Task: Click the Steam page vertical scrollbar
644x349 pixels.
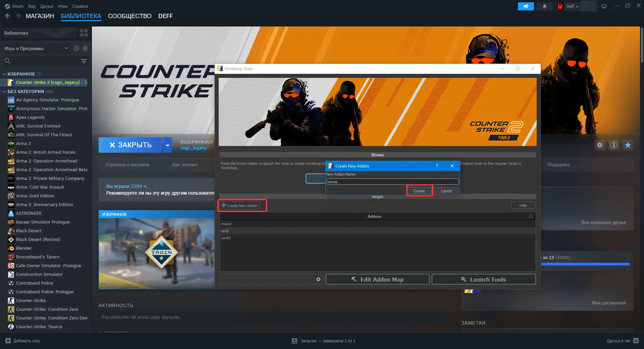Action: coord(642,45)
